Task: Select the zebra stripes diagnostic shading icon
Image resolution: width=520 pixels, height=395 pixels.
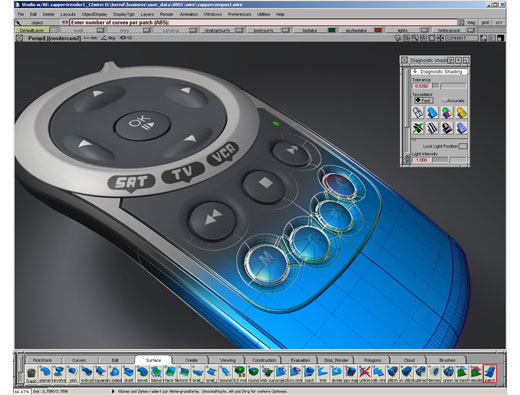Action: pyautogui.click(x=432, y=128)
